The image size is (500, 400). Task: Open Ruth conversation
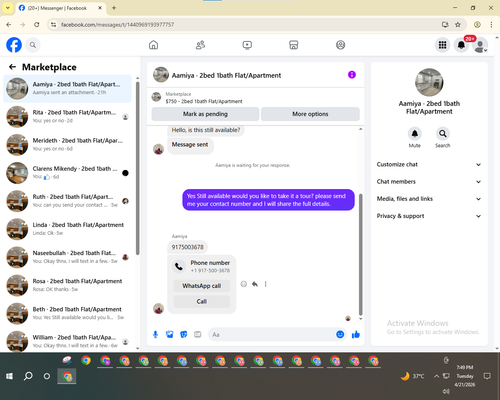coord(67,201)
